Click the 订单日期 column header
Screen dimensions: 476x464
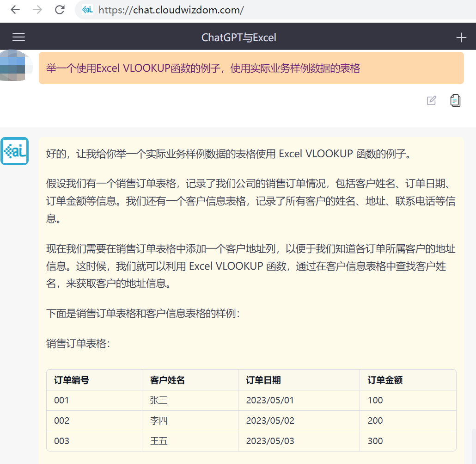pyautogui.click(x=299, y=380)
